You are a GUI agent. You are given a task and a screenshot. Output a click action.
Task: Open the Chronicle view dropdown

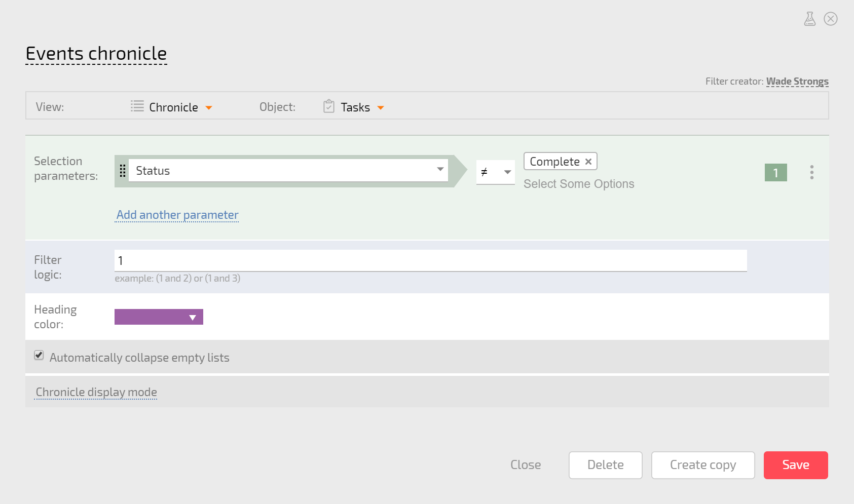tap(180, 107)
